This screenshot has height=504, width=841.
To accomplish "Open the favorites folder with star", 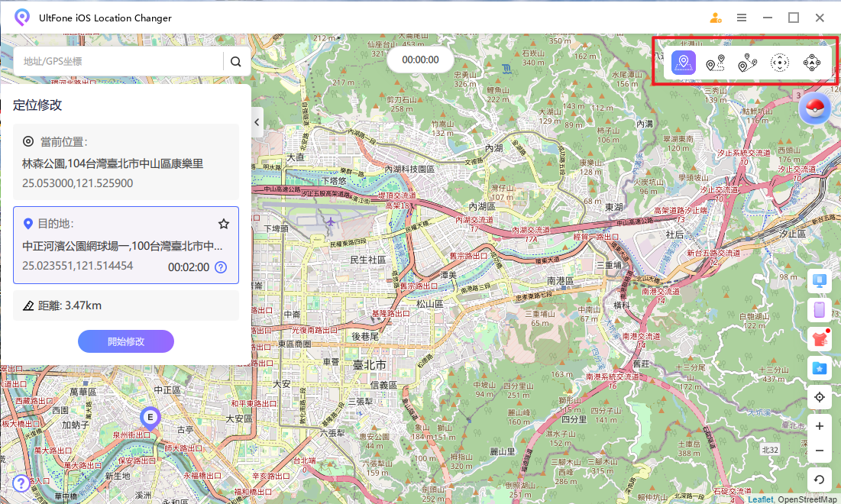I will pyautogui.click(x=820, y=368).
